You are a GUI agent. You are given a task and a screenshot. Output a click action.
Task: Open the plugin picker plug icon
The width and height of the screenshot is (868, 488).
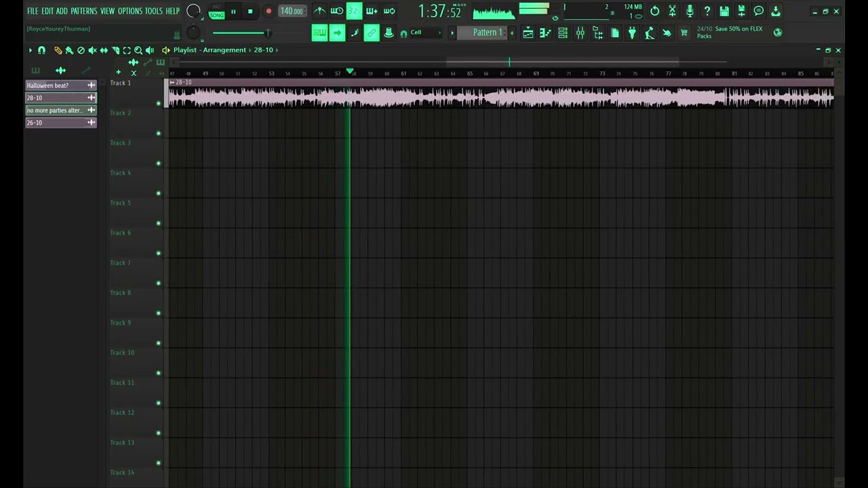click(x=632, y=33)
